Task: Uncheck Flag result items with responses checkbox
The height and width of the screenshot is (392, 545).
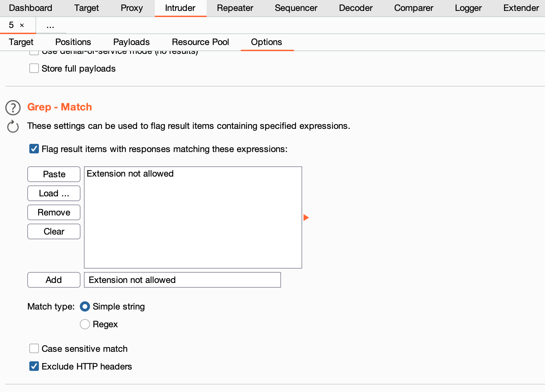Action: click(x=34, y=149)
